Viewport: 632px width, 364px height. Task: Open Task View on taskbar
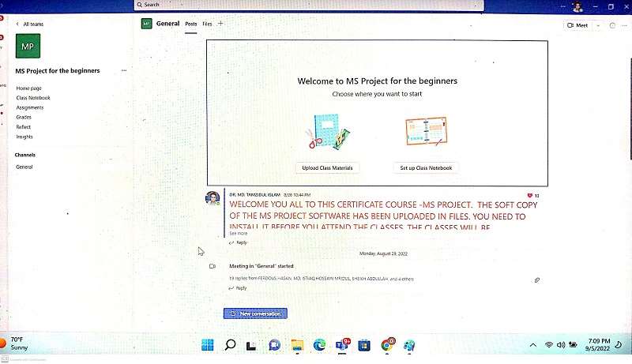pos(251,346)
